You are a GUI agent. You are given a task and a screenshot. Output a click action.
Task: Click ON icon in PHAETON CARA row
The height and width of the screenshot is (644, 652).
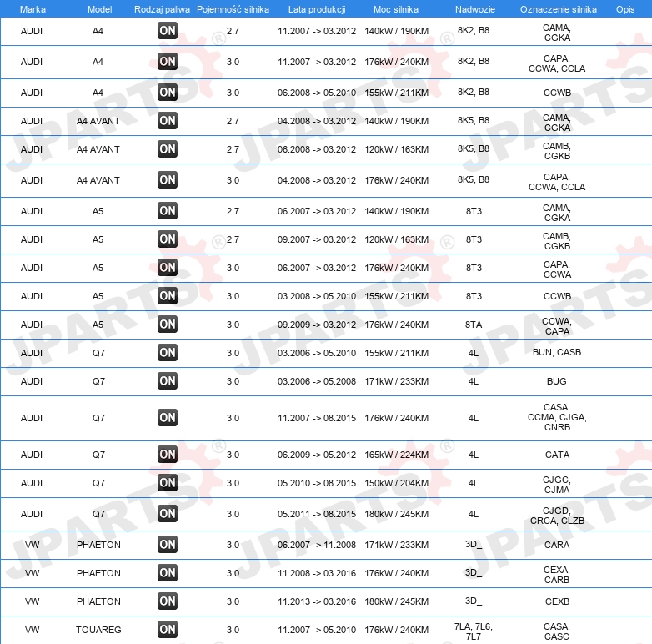coord(168,544)
